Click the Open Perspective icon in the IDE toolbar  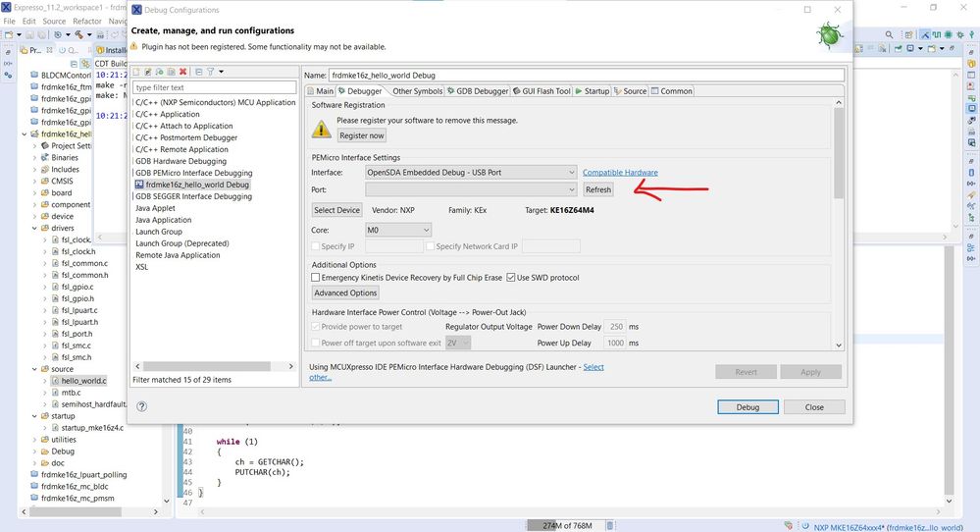[908, 35]
